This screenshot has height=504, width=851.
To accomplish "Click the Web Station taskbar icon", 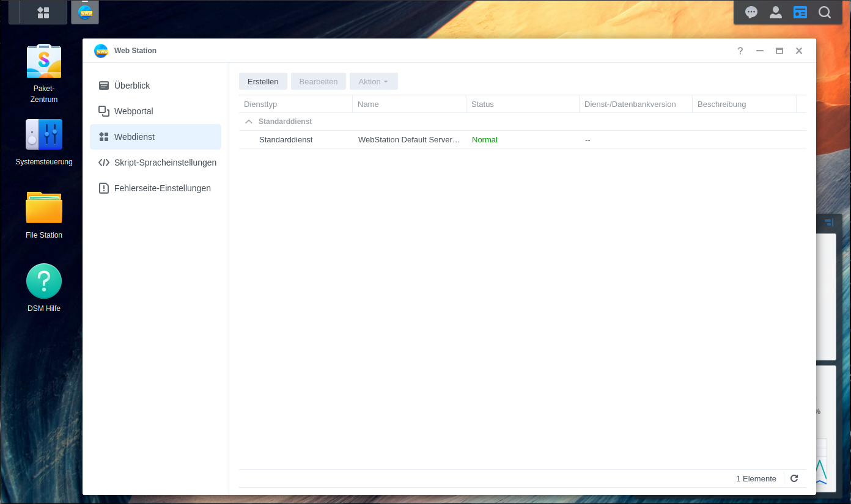I will [x=85, y=12].
